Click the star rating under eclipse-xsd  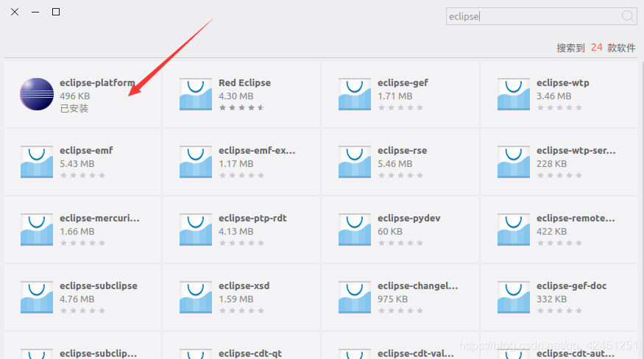pyautogui.click(x=241, y=311)
